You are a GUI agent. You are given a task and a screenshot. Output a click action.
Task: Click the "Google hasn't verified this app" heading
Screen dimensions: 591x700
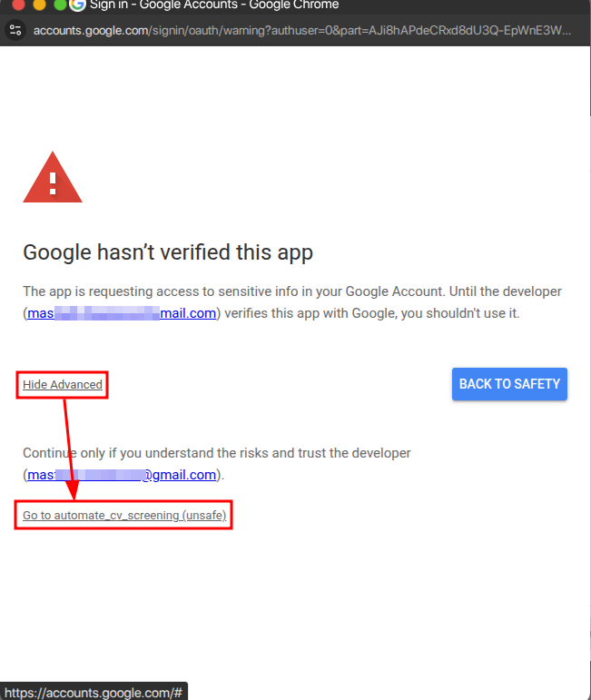point(168,251)
